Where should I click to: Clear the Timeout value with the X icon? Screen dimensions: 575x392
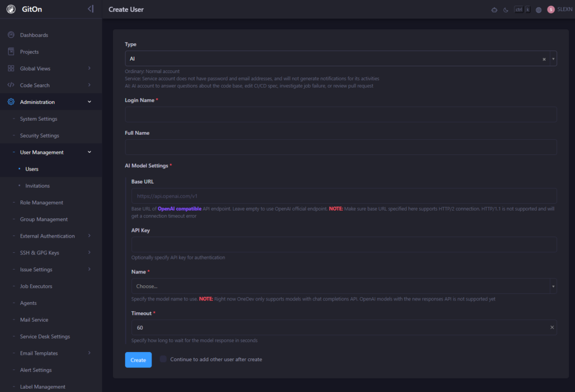pos(551,327)
